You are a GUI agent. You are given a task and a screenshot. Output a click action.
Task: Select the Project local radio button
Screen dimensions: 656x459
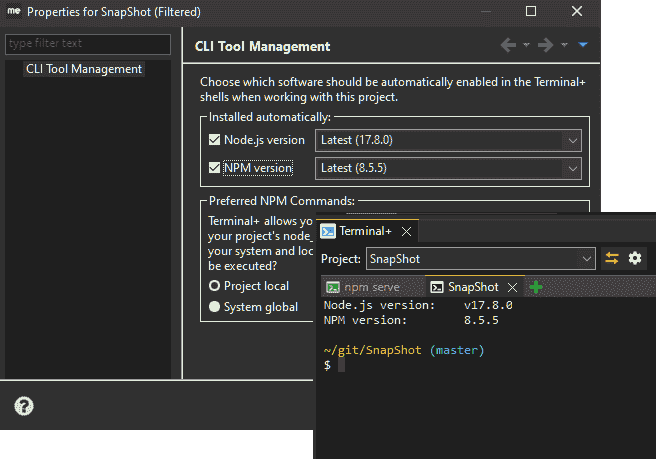214,286
